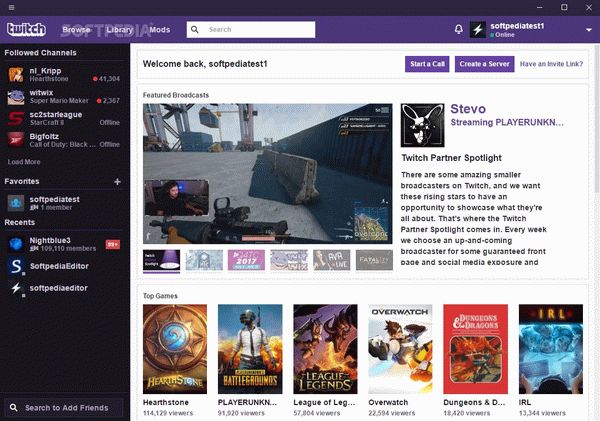Open sc2starleague channel avatar
Viewport: 600px width, 421px height.
16,118
